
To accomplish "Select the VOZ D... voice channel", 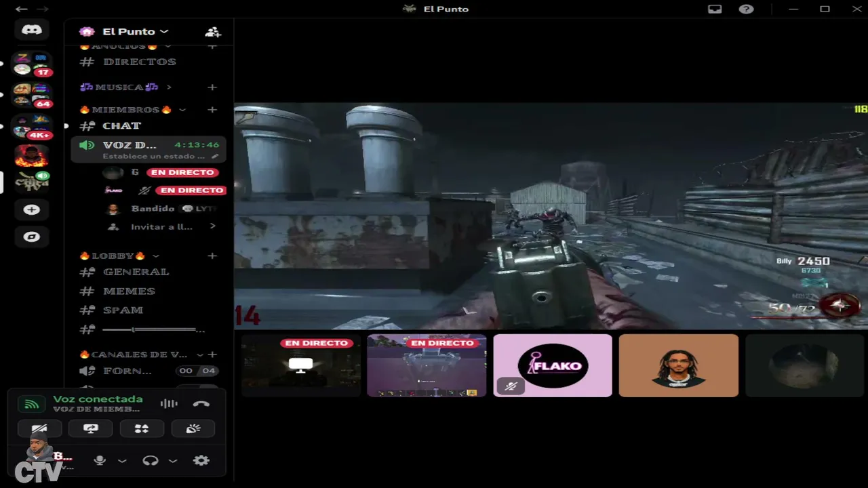I will (x=149, y=149).
